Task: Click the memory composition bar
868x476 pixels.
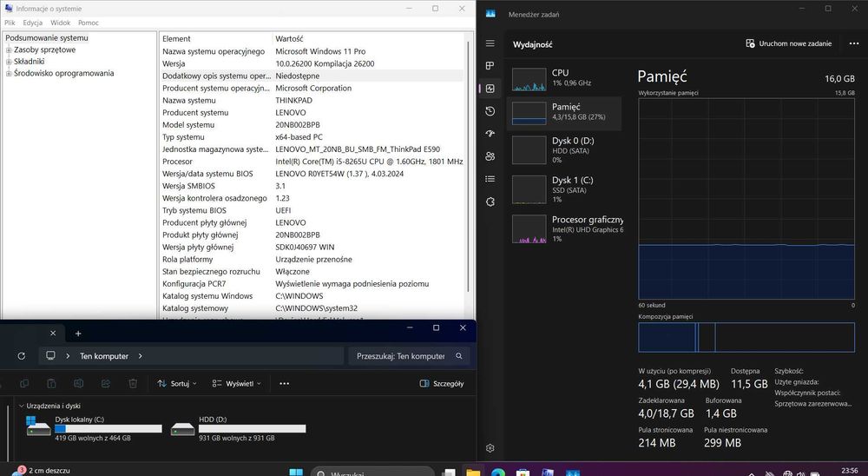Action: click(x=746, y=338)
